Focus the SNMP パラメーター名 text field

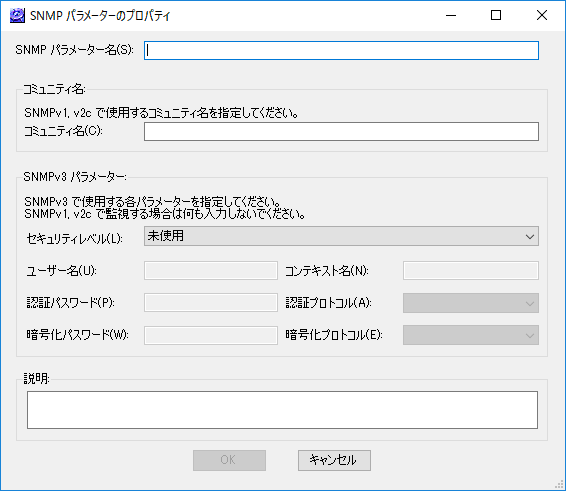pos(341,50)
